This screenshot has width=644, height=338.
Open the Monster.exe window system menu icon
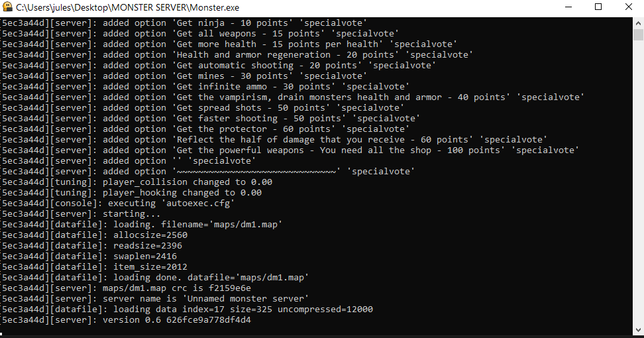(x=7, y=7)
